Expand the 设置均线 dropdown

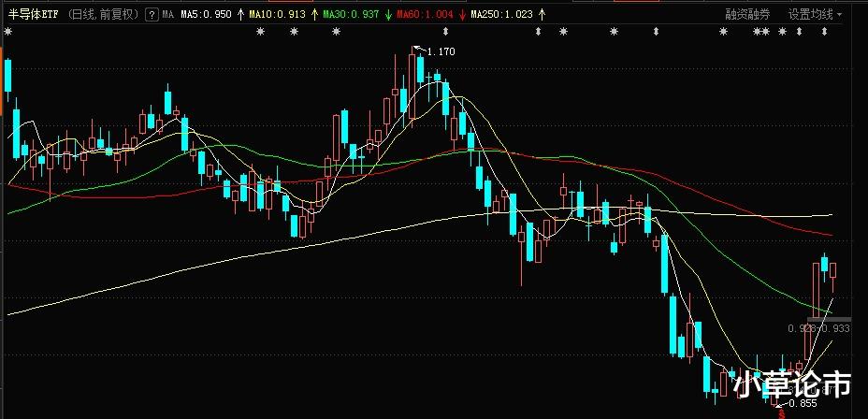(815, 15)
